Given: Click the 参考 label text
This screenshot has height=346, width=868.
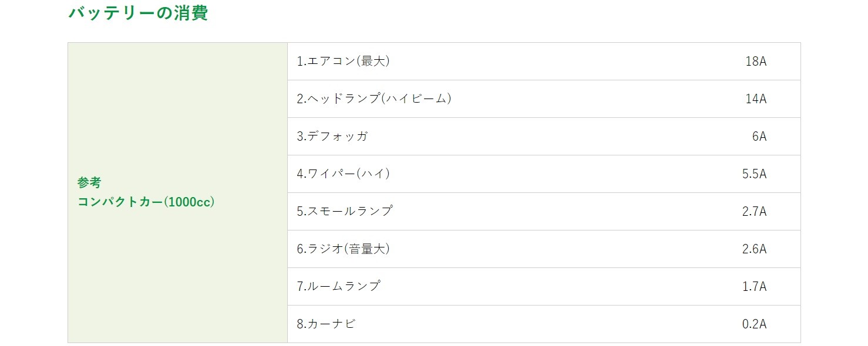Looking at the screenshot, I should coord(89,183).
